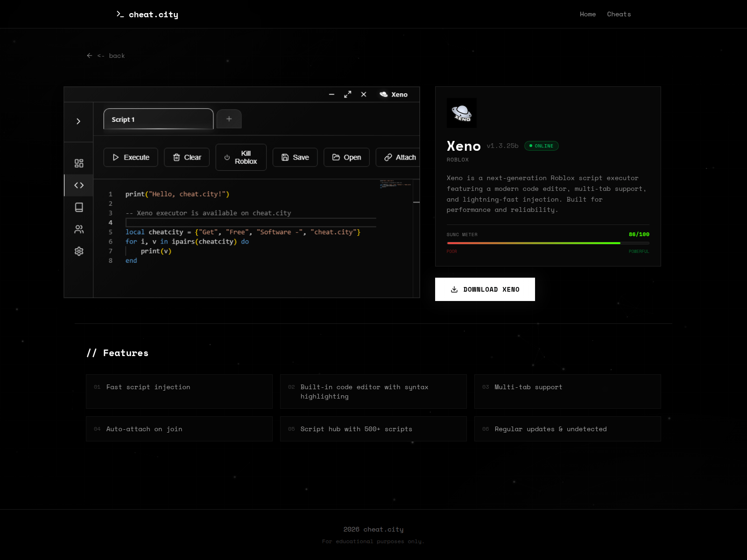Click the Xeno UFO logo in title bar
Screen dimensions: 747x560
384,94
